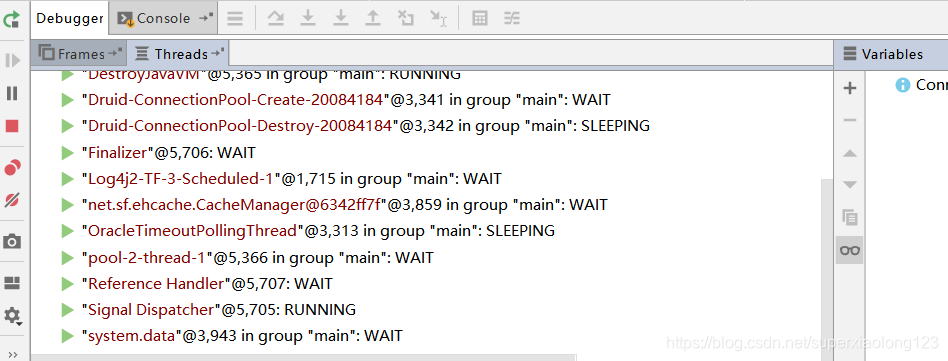948x361 pixels.
Task: Select Log4j2-TF-3-Scheduled-1 thread row
Action: [291, 179]
